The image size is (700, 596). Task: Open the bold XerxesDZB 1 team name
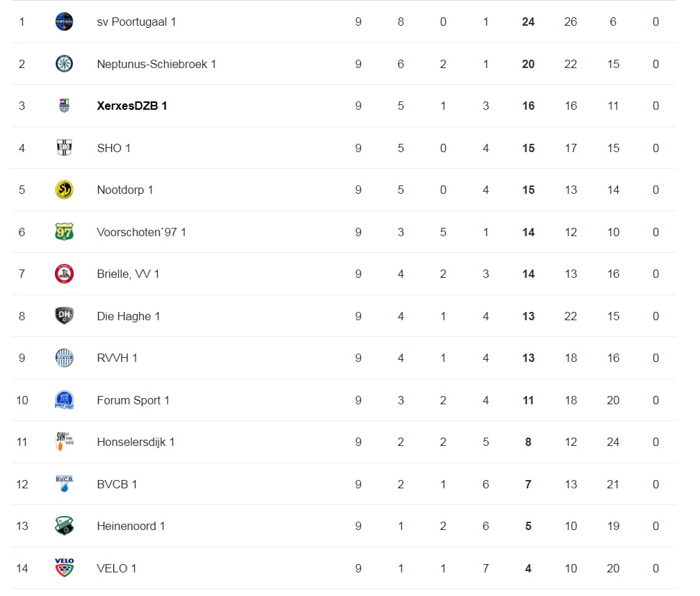(x=131, y=106)
